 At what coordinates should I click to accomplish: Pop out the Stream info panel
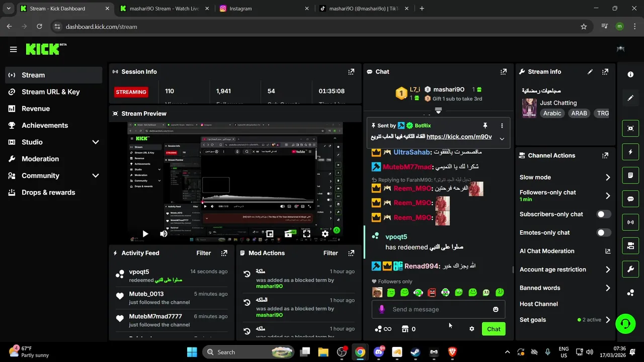(x=605, y=72)
